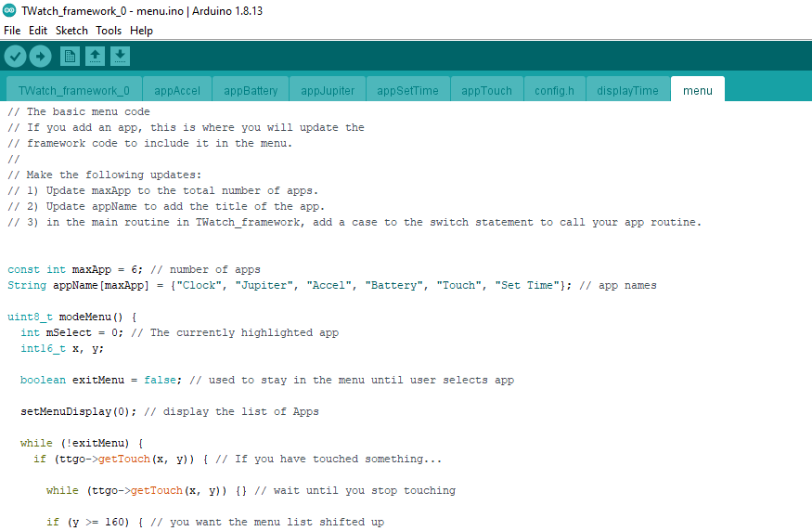Click the 'int16_t x, y;' line

point(62,349)
